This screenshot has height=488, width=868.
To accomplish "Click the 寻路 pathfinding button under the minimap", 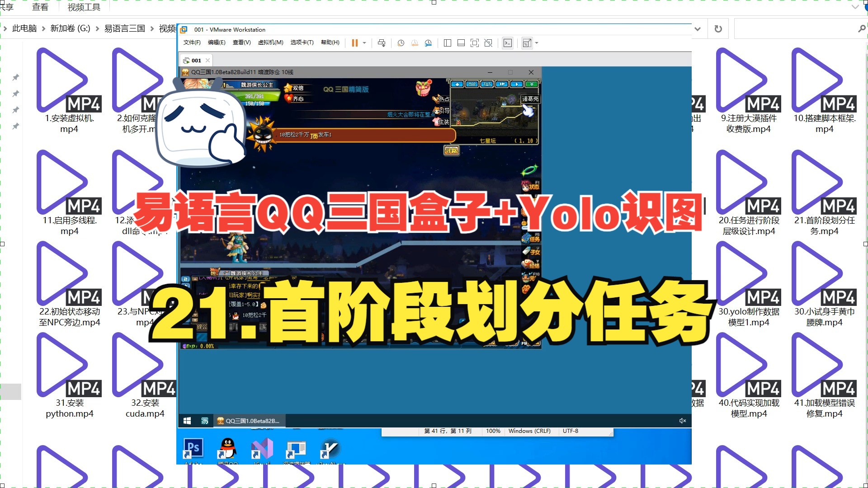I will (x=451, y=150).
